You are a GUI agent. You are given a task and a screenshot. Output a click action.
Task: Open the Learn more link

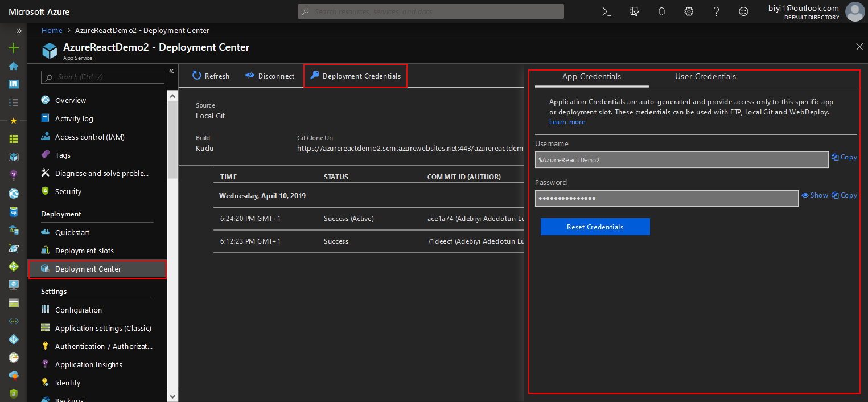567,122
